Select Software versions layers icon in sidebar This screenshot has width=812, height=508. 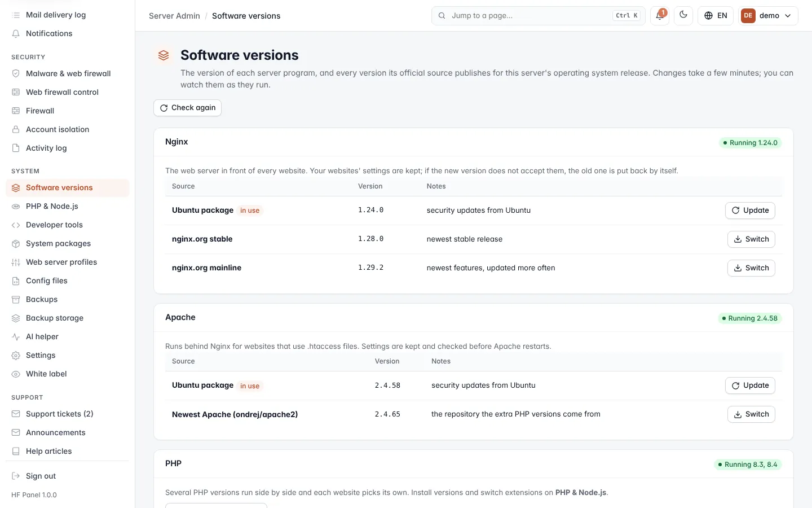click(16, 188)
